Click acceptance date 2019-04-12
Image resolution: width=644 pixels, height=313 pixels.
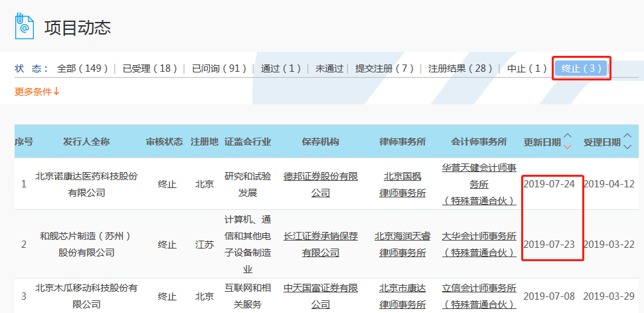pyautogui.click(x=609, y=184)
